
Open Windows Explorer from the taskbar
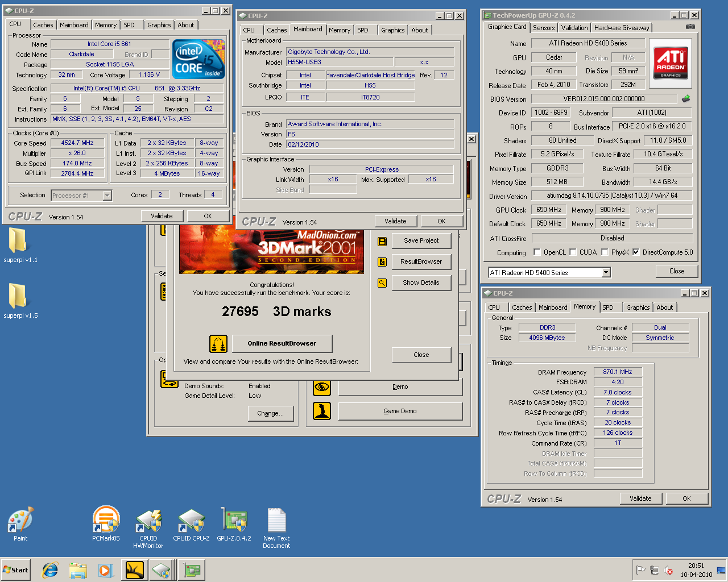point(78,570)
